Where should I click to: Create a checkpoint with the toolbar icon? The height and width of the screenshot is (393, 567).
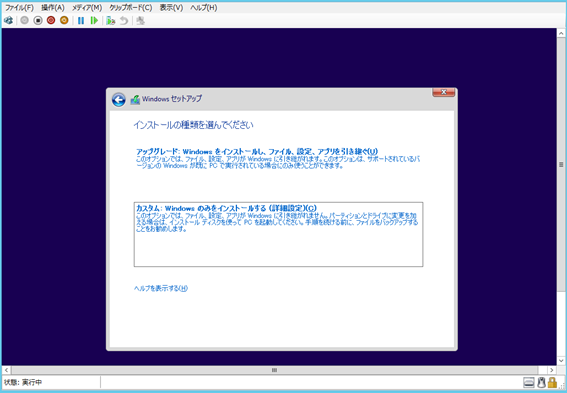(111, 21)
